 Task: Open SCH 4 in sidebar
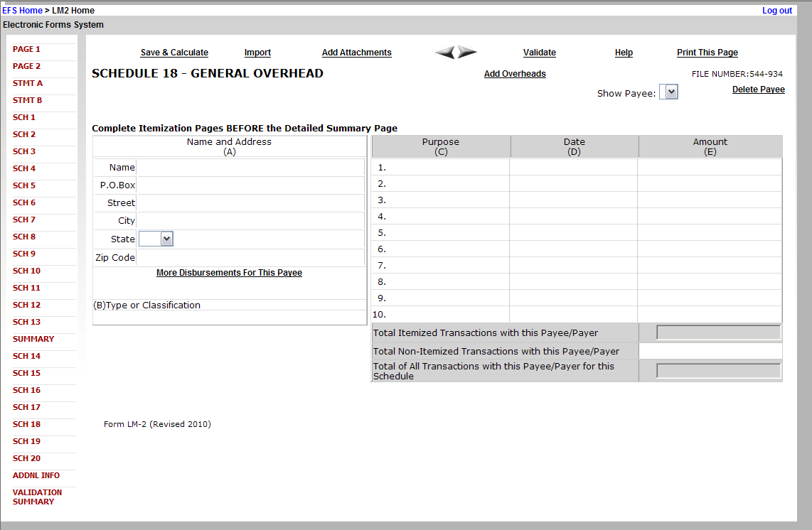pyautogui.click(x=24, y=168)
